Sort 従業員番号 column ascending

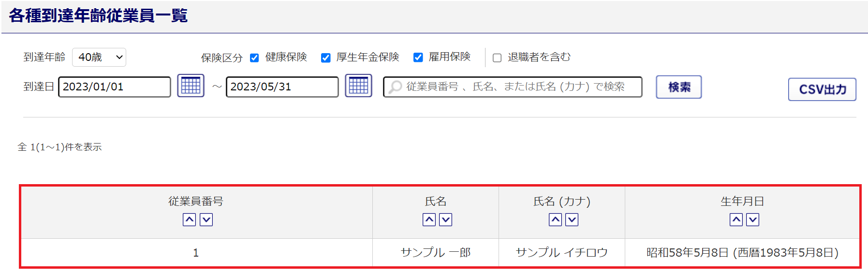click(x=189, y=220)
